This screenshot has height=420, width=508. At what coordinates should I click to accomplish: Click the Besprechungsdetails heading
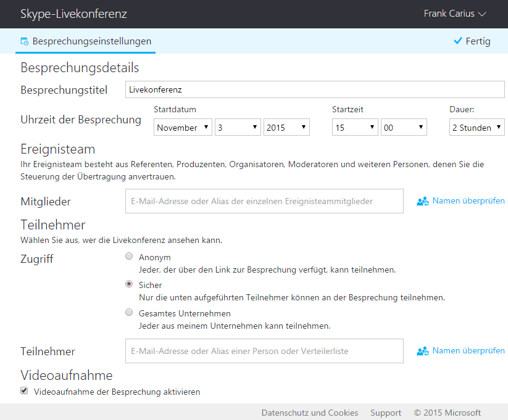(80, 68)
